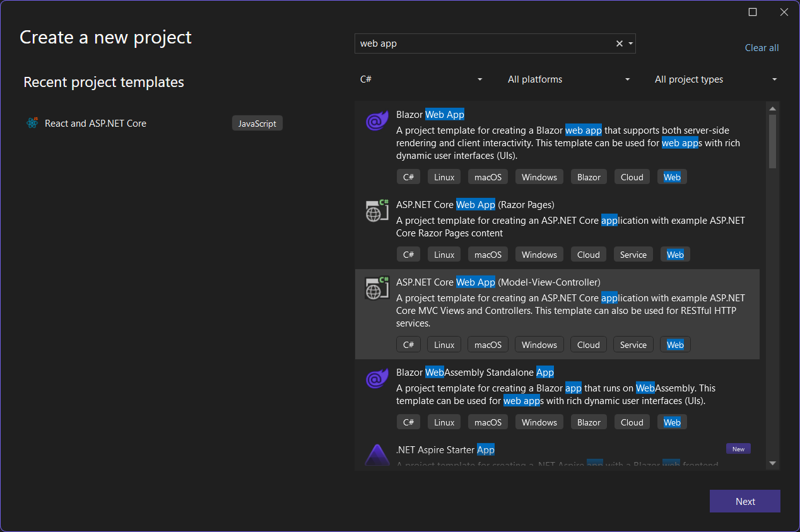Click the Next button
Viewport: 800px width, 532px height.
744,501
